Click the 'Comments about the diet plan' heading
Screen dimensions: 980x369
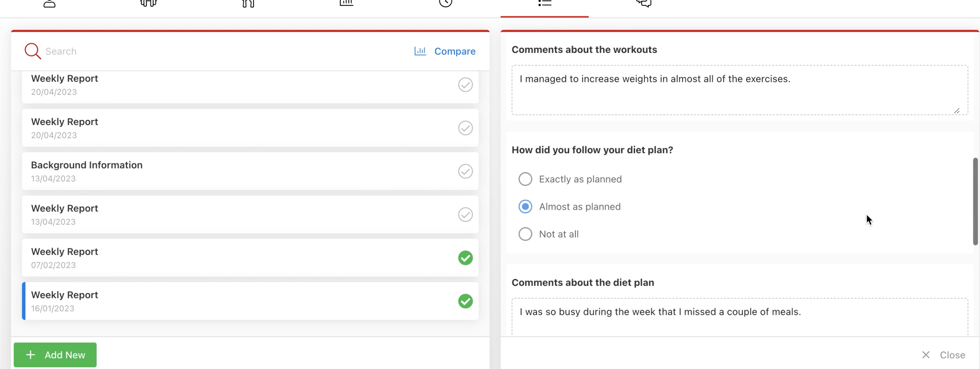582,282
